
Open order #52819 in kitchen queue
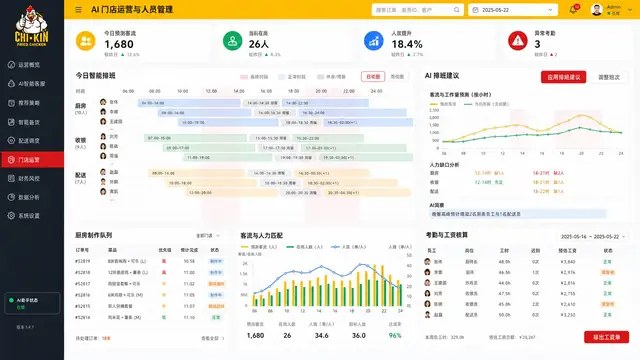149,261
